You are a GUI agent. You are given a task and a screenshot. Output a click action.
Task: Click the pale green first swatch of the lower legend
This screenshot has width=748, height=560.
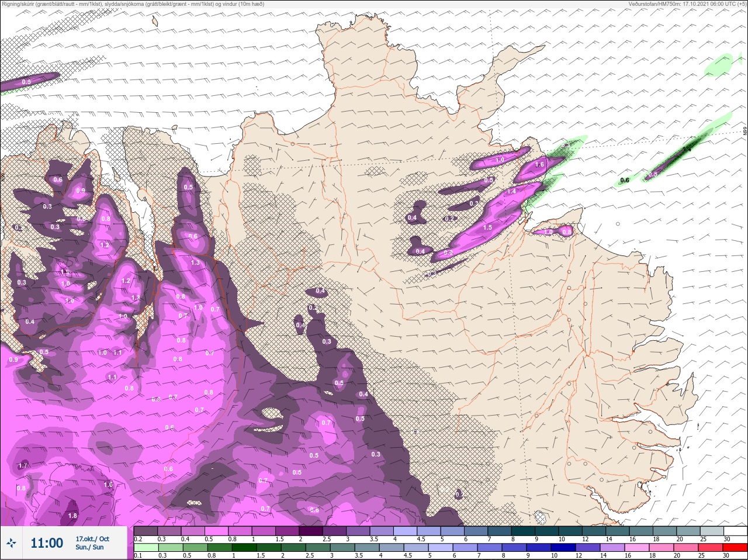(146, 548)
